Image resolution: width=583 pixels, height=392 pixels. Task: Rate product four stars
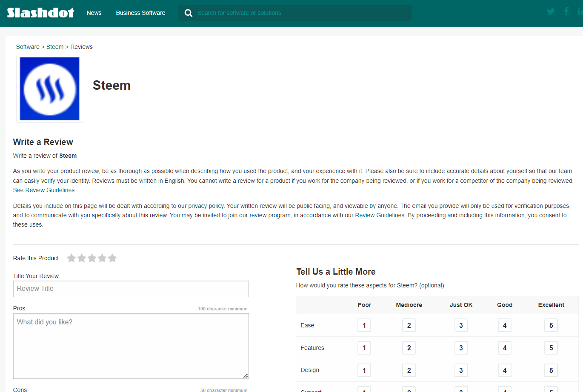[x=102, y=258]
